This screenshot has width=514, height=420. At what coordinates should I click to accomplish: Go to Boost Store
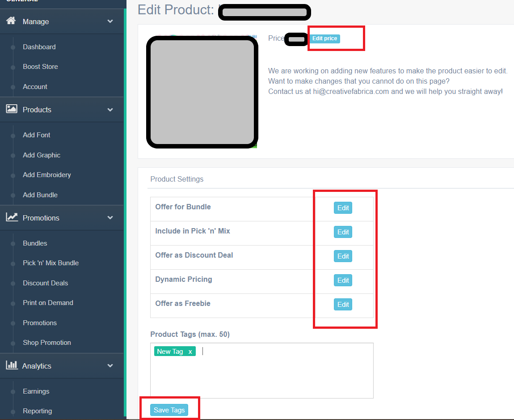[40, 67]
